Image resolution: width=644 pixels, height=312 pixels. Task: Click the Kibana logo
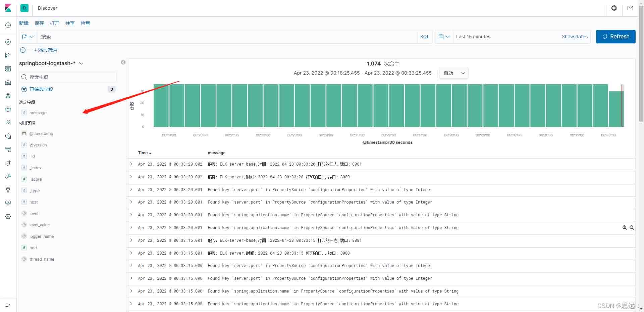click(x=8, y=8)
